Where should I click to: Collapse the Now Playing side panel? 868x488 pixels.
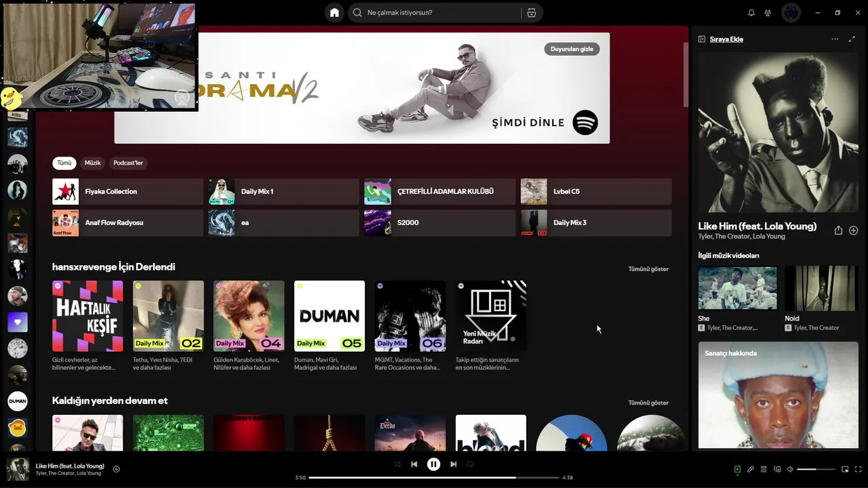(x=702, y=39)
